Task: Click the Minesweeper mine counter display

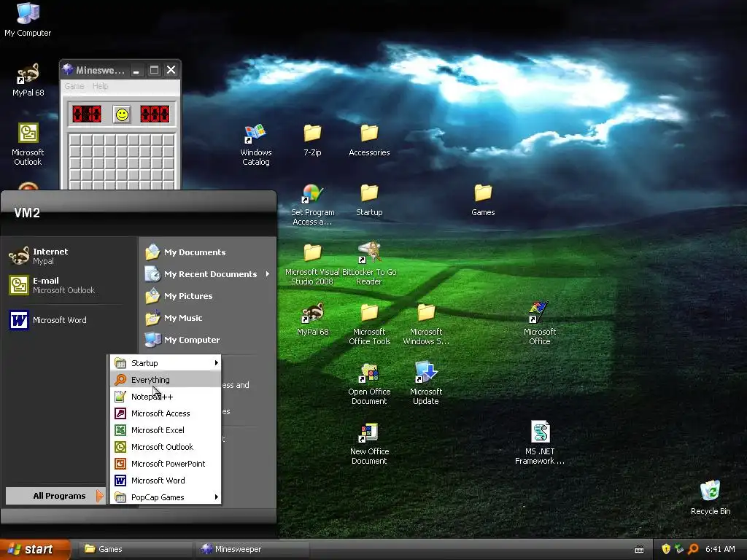Action: 87,114
